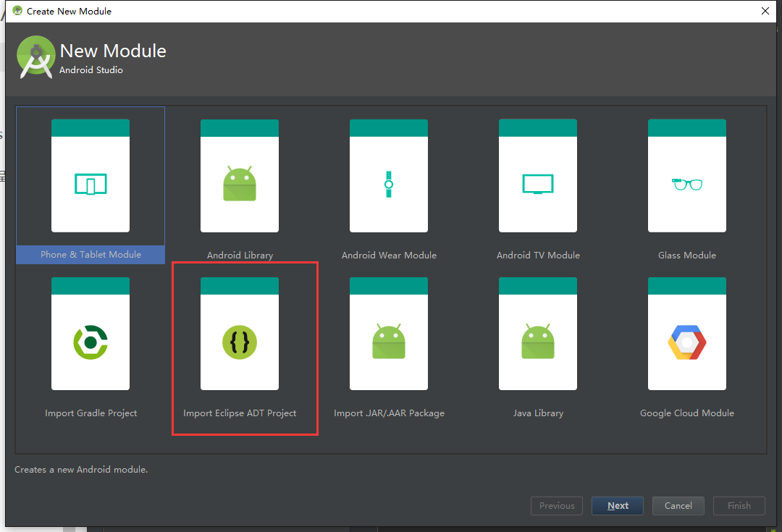Viewport: 782px width, 532px height.
Task: Select the Phone & Tablet Module icon
Action: click(x=91, y=175)
